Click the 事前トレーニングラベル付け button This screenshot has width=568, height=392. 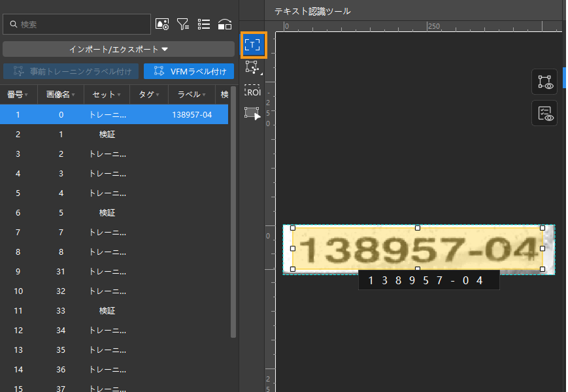71,71
